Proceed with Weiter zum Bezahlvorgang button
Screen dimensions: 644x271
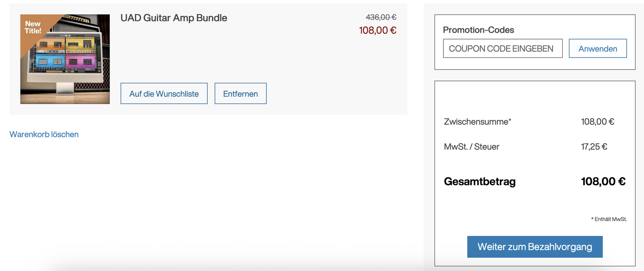pyautogui.click(x=535, y=247)
